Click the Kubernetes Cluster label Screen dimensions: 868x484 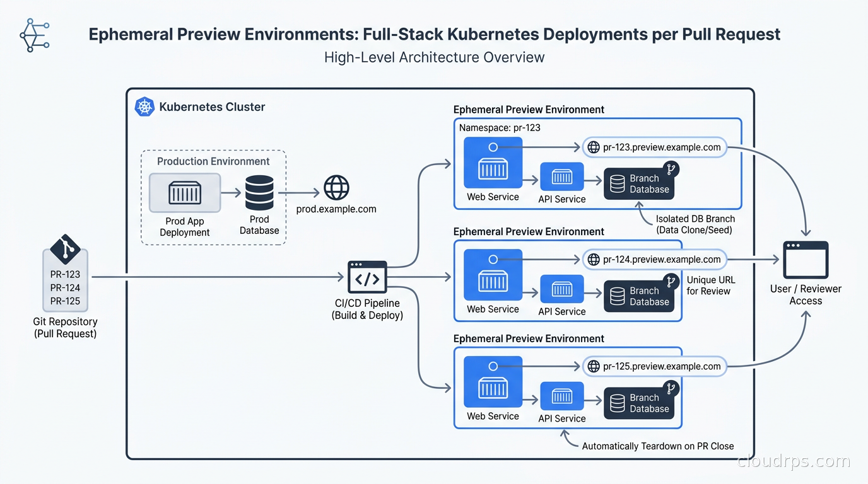pyautogui.click(x=212, y=107)
